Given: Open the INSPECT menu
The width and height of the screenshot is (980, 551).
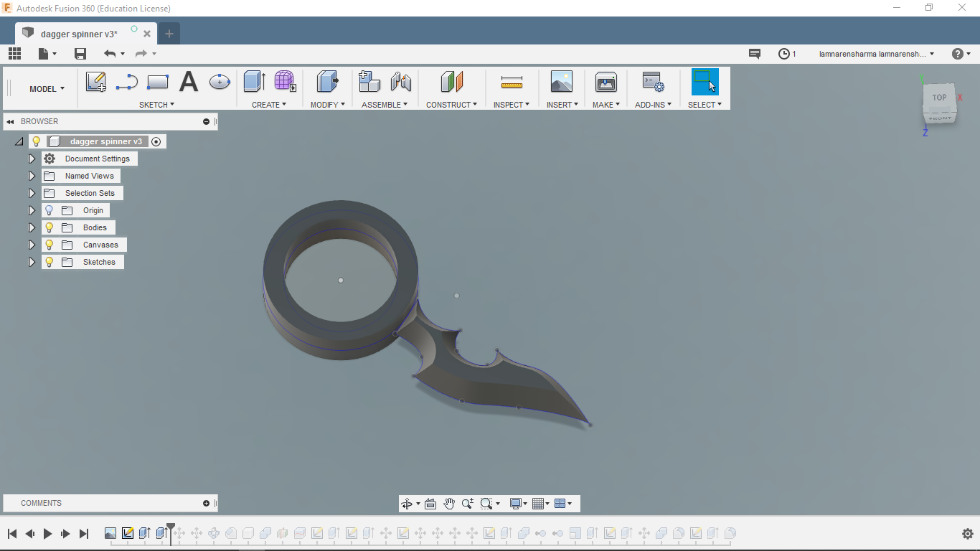Looking at the screenshot, I should point(512,105).
